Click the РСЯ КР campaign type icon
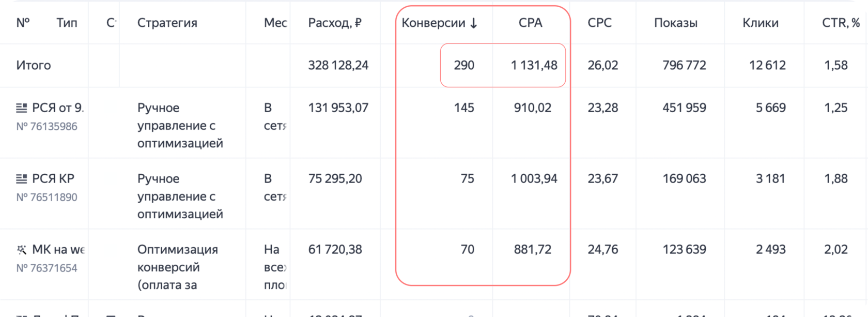The image size is (868, 317). pos(22,179)
